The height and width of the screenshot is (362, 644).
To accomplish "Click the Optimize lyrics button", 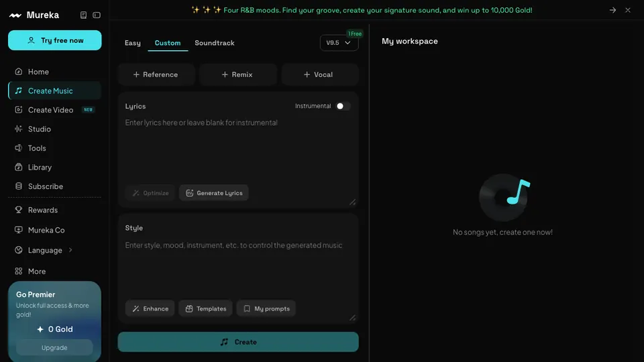I will click(150, 193).
